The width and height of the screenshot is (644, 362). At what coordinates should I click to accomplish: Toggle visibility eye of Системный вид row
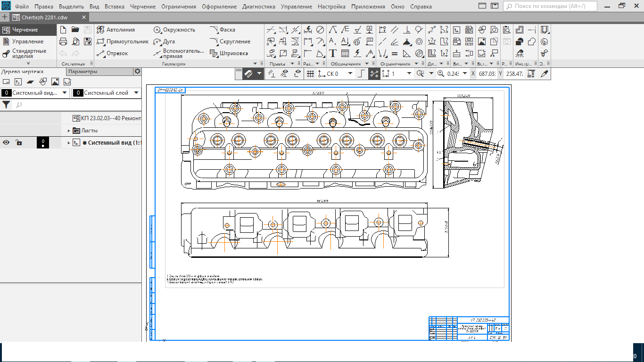pyautogui.click(x=6, y=142)
